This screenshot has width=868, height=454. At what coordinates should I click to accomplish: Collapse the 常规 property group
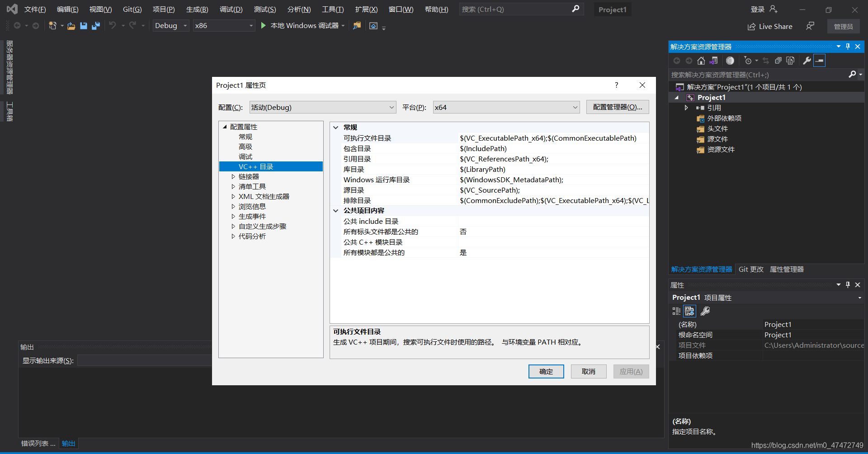click(336, 128)
